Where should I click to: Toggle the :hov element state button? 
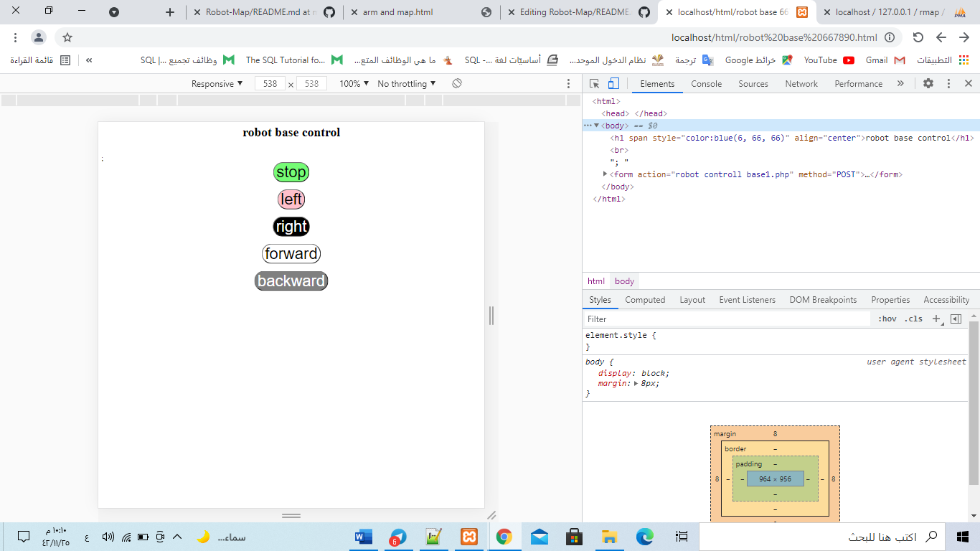[887, 319]
